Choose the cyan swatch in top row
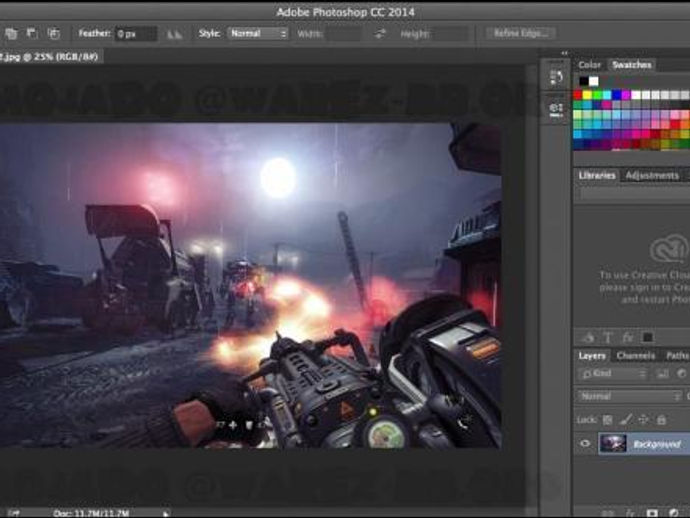Image resolution: width=690 pixels, height=518 pixels. pyautogui.click(x=607, y=95)
